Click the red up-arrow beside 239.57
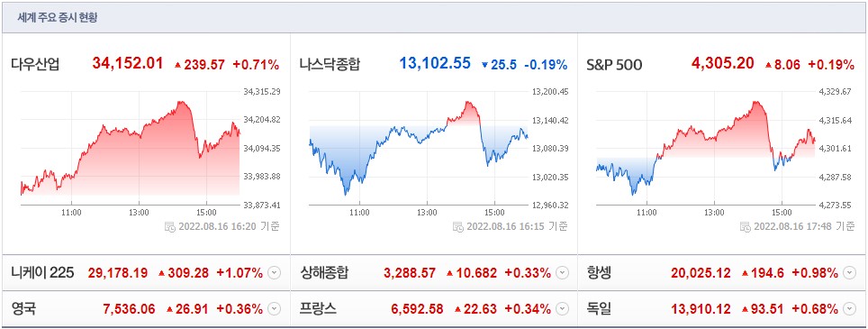 coord(177,65)
